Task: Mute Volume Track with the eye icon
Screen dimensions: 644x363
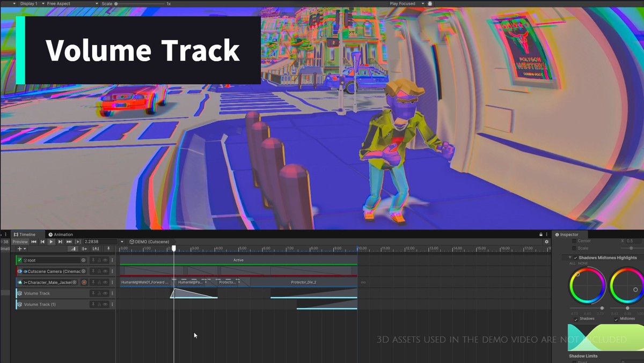Action: 106,293
